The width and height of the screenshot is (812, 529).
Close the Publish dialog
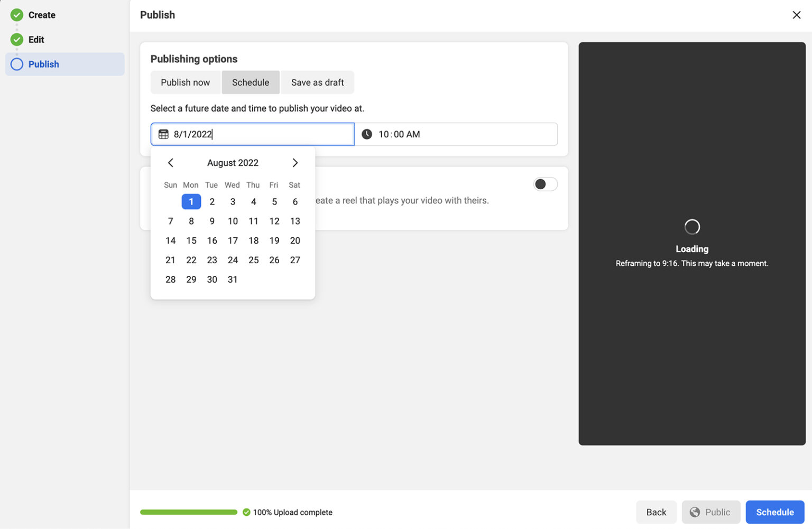pyautogui.click(x=797, y=15)
